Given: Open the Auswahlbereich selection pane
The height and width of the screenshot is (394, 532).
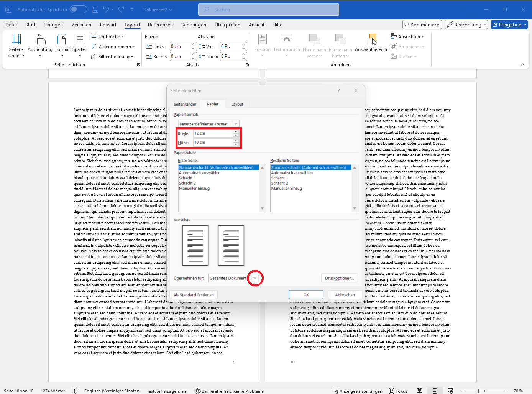Looking at the screenshot, I should tap(371, 43).
